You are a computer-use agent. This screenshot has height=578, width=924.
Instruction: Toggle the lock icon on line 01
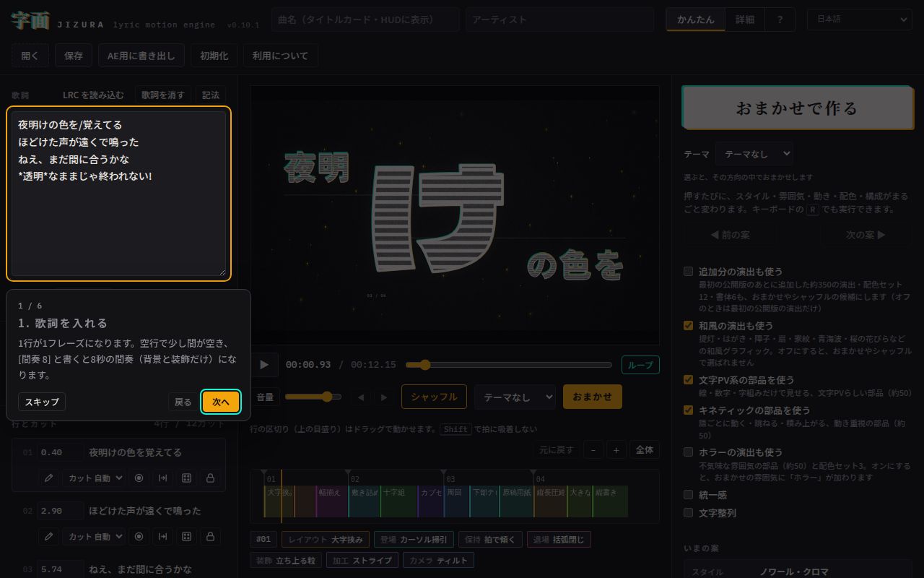(x=210, y=478)
